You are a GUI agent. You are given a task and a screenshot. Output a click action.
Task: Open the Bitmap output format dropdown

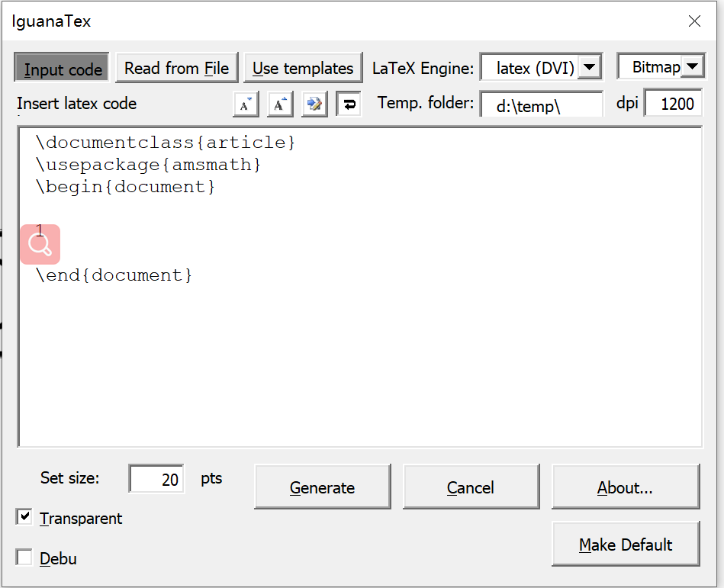[692, 66]
